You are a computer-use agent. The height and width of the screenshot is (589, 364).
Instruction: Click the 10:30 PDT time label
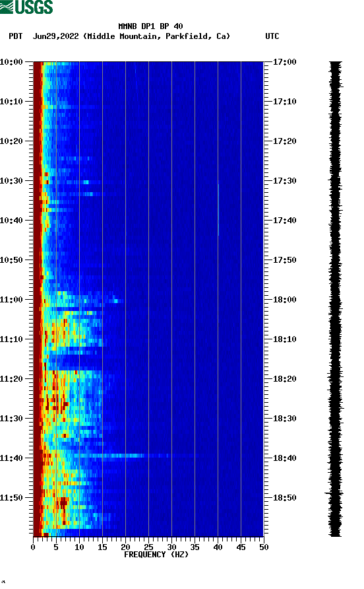pos(11,181)
